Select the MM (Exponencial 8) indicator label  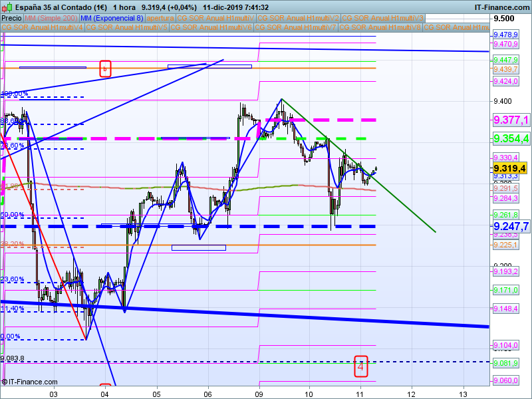pyautogui.click(x=112, y=19)
